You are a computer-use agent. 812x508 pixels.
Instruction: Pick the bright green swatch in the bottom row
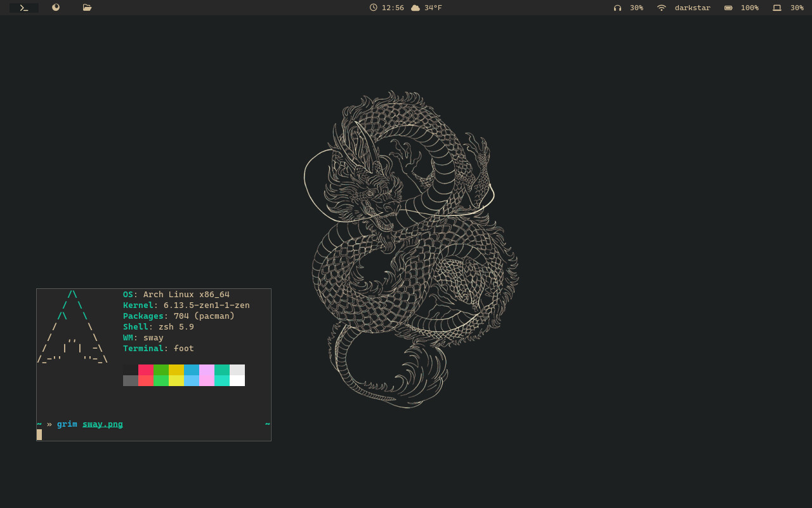161,380
